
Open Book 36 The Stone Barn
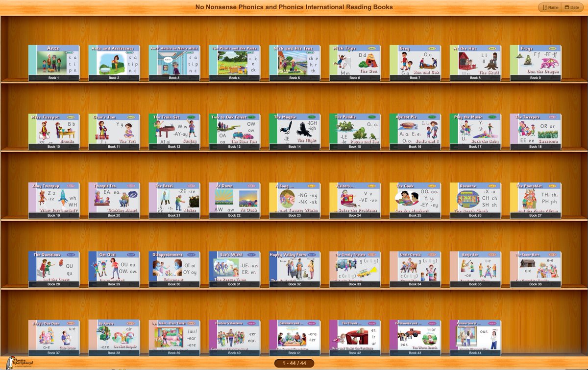(x=536, y=269)
